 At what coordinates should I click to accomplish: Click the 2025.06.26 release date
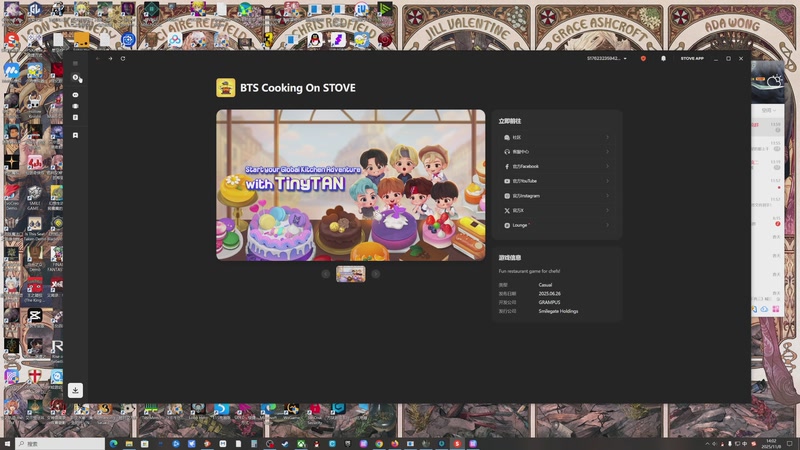click(x=549, y=293)
